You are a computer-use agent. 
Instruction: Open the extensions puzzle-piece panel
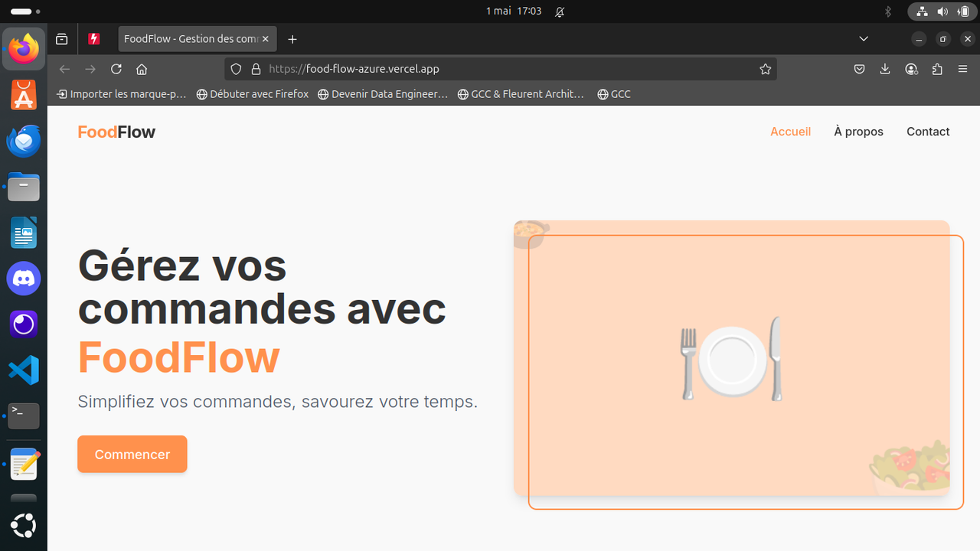coord(937,69)
